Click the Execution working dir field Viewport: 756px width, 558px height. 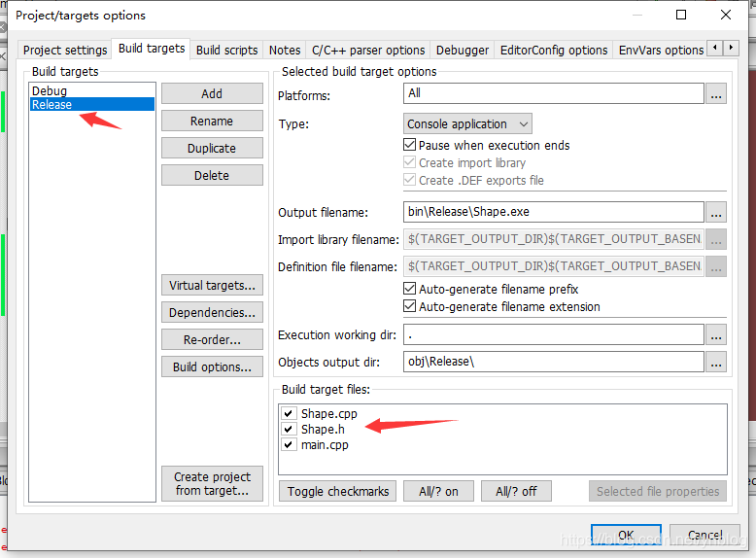point(554,334)
